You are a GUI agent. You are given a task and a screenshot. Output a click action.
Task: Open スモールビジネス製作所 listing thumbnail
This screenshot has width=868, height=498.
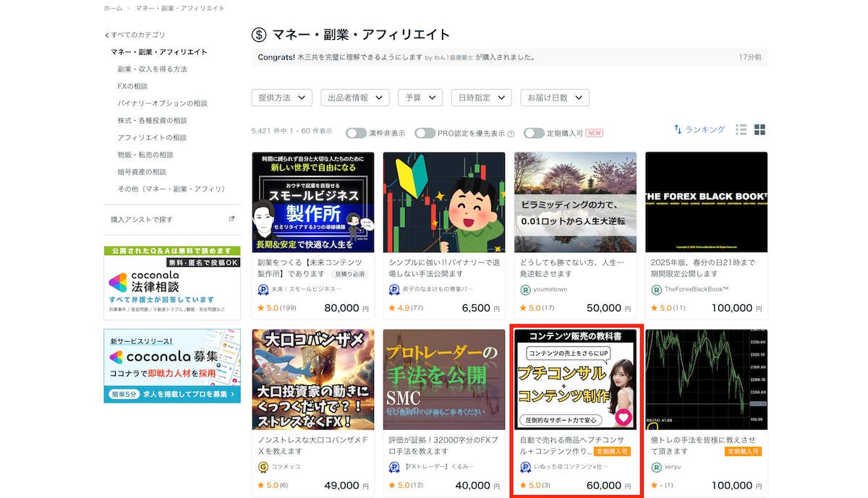313,202
